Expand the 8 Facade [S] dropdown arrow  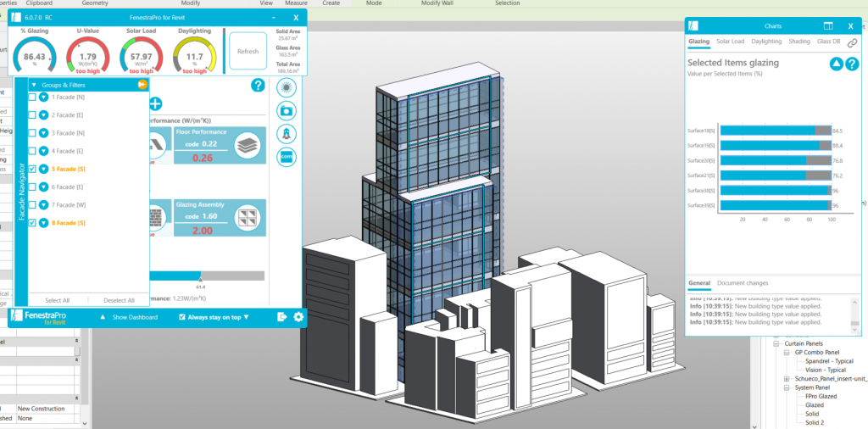(x=44, y=223)
